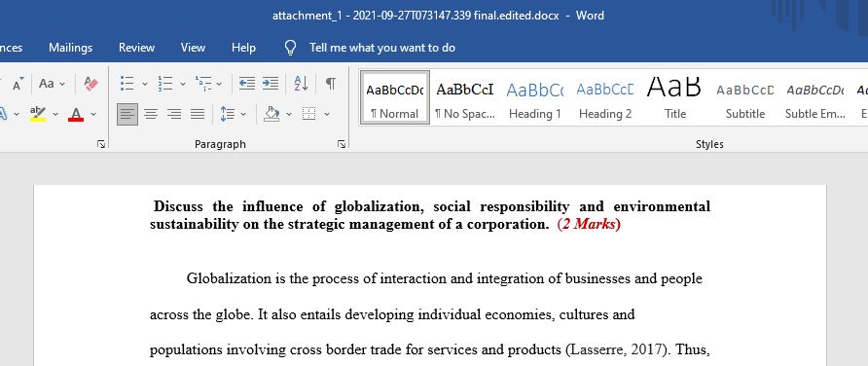The image size is (868, 366).
Task: Center align the paragraph
Action: point(151,114)
